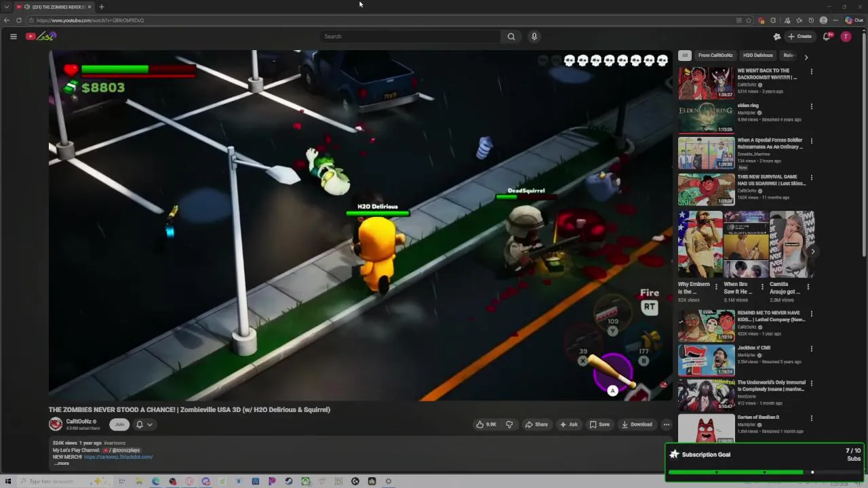Open the CaRtOoNz channel name link

click(x=79, y=421)
